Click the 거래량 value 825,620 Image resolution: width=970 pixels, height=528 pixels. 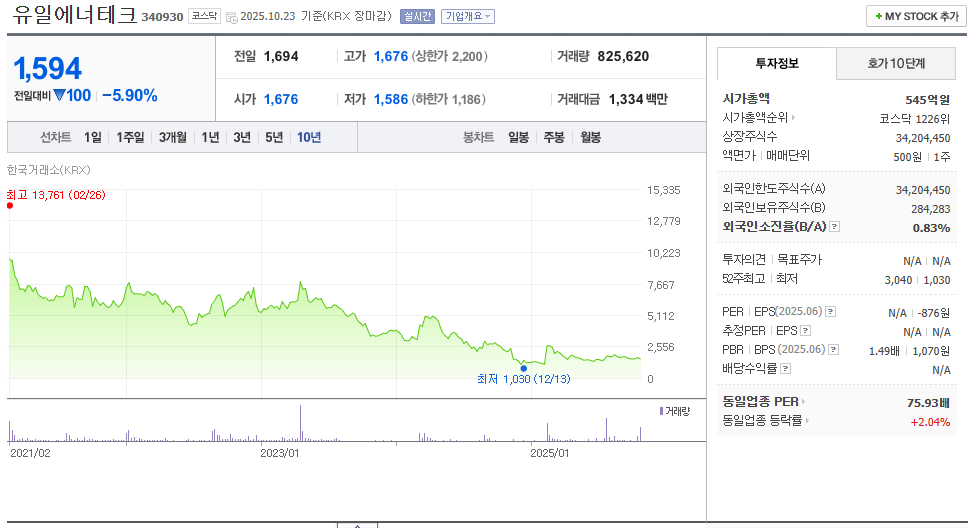click(x=623, y=56)
